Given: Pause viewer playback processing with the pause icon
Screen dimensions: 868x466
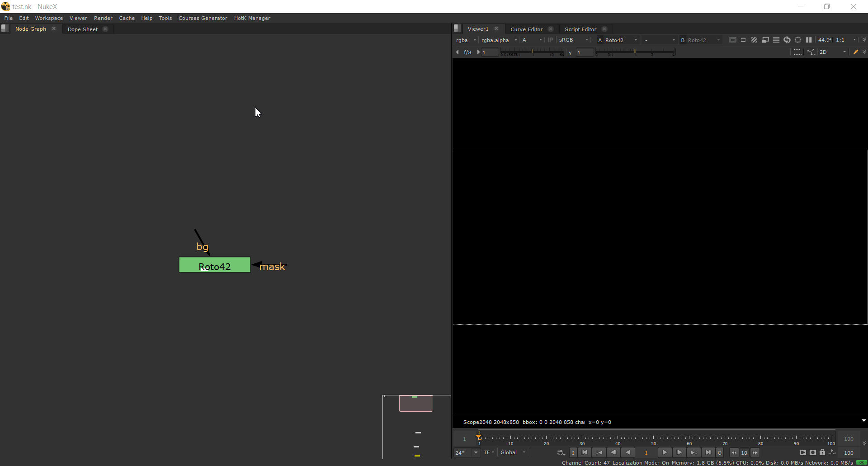Looking at the screenshot, I should point(809,40).
